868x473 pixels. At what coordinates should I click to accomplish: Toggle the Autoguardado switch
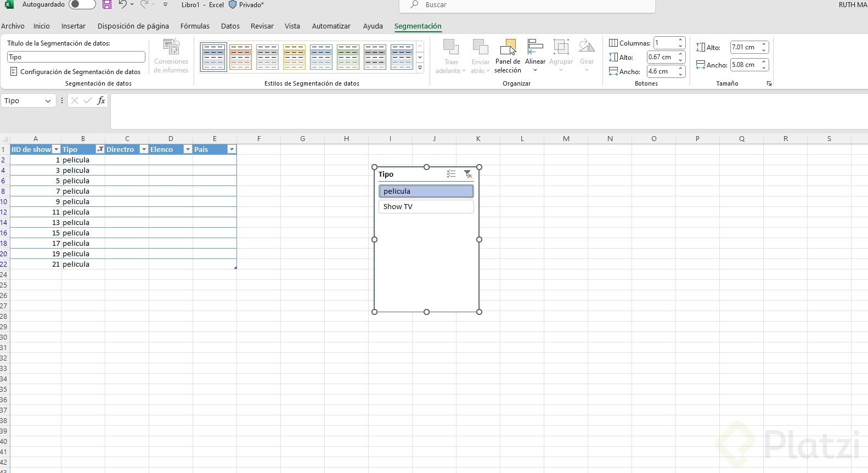point(82,4)
